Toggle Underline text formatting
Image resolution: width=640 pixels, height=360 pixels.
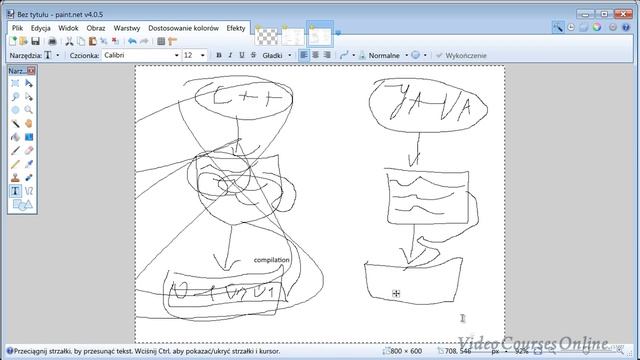242,55
